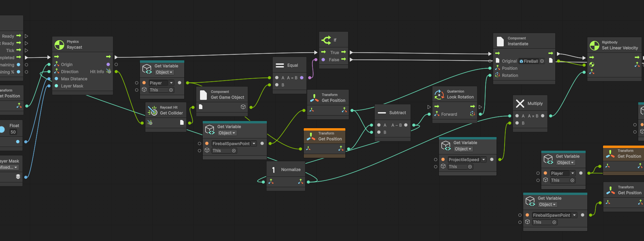Click the Physics Raycast node icon
The height and width of the screenshot is (241, 644).
pyautogui.click(x=59, y=45)
